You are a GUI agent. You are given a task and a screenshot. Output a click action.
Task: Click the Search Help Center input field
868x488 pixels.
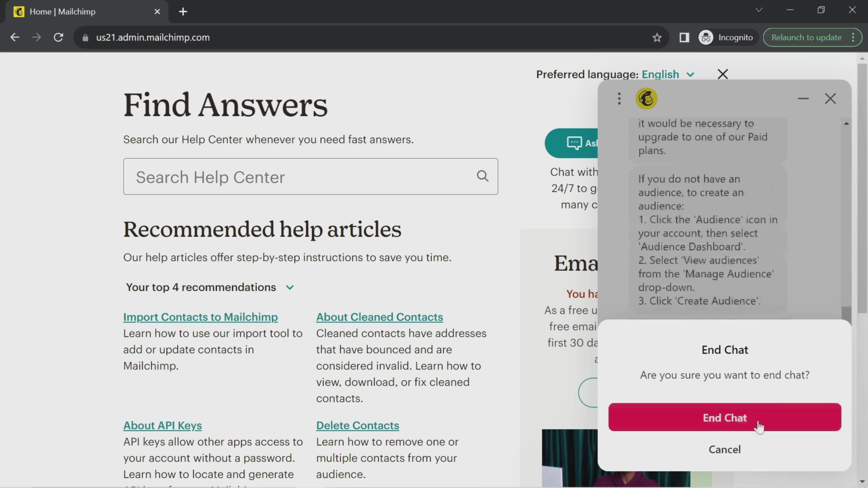click(310, 176)
